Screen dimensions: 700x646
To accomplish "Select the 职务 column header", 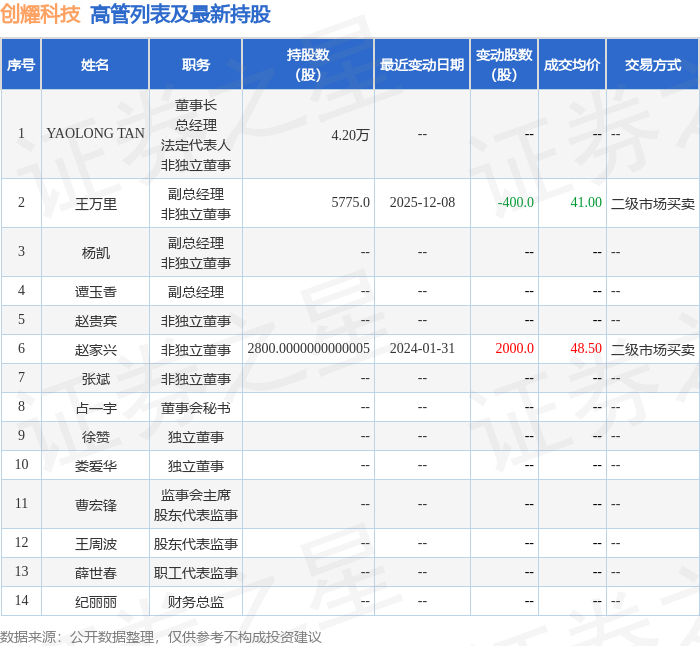I will coord(196,65).
